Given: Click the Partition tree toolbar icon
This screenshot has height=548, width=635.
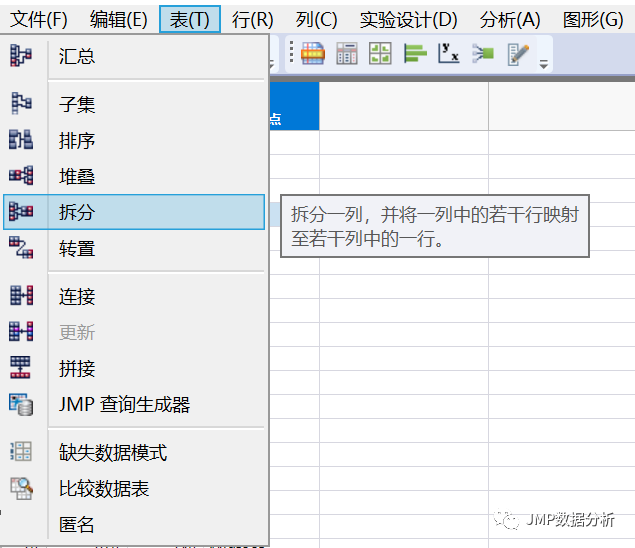Looking at the screenshot, I should [x=483, y=55].
